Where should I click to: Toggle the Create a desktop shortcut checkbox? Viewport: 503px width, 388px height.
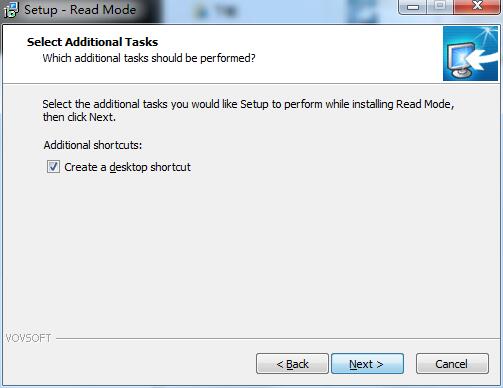pos(53,167)
